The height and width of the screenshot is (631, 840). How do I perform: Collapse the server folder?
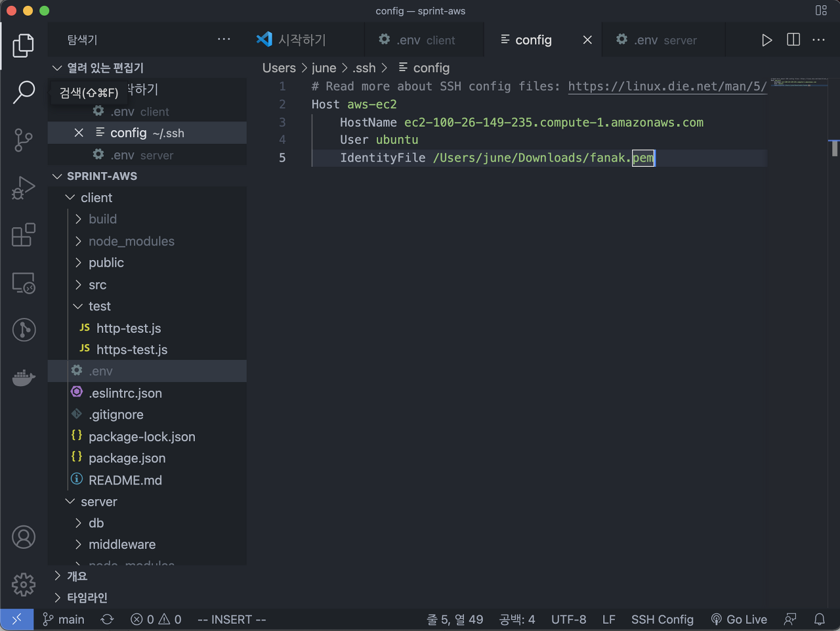tap(148, 502)
